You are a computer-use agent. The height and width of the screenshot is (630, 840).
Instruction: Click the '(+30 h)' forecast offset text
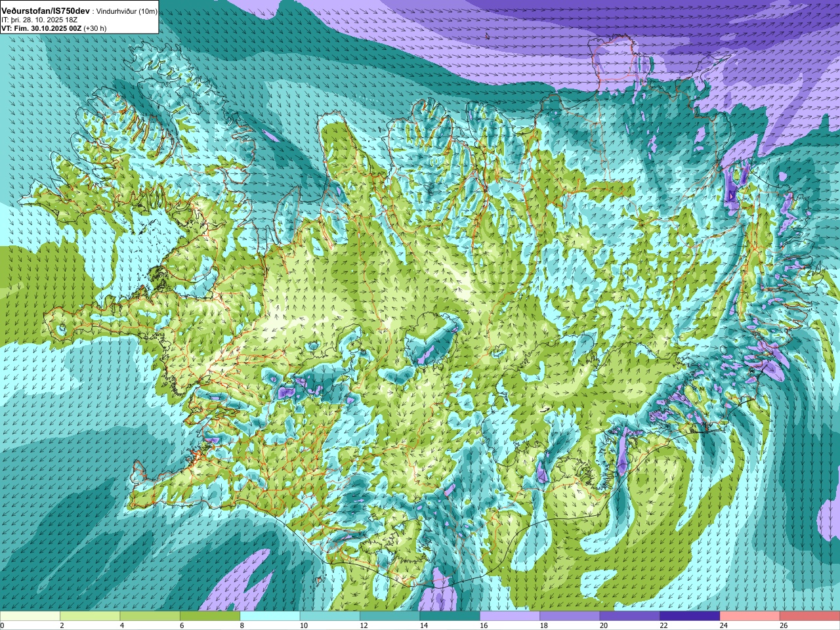click(95, 28)
